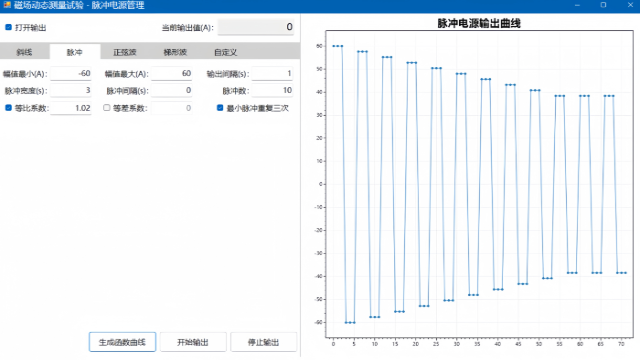
Task: Click the 当前输出值(A) readout field
Action: point(256,27)
